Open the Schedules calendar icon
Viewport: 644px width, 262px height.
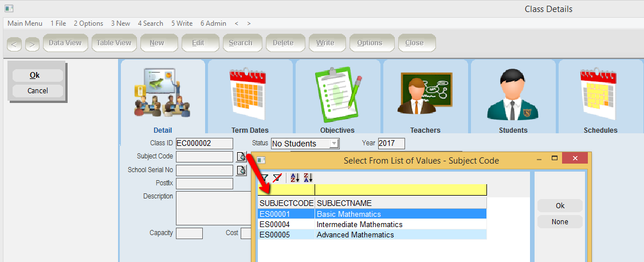(x=600, y=93)
